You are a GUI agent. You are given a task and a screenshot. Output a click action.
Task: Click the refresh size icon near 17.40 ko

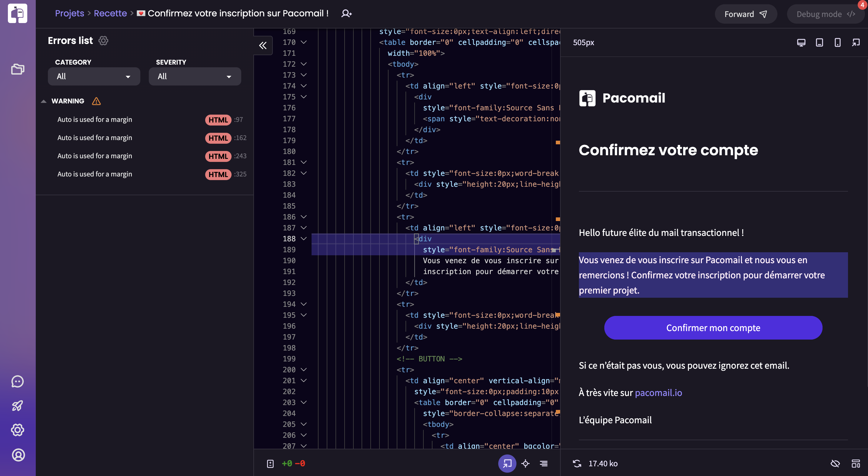pos(577,464)
